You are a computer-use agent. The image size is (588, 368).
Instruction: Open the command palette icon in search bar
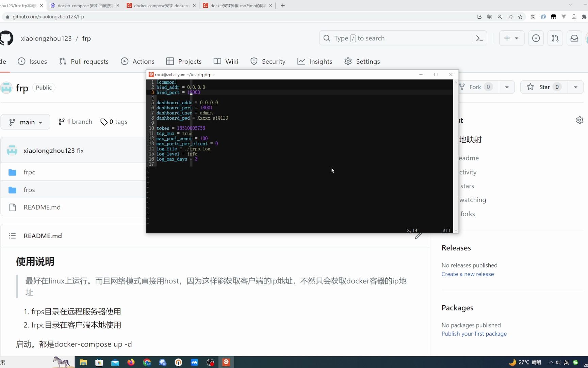tap(479, 38)
